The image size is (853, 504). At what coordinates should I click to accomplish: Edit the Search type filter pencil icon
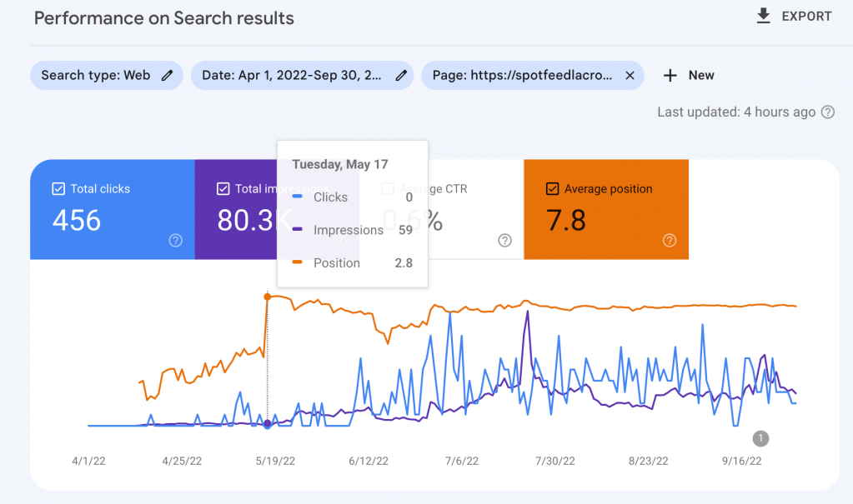tap(168, 75)
